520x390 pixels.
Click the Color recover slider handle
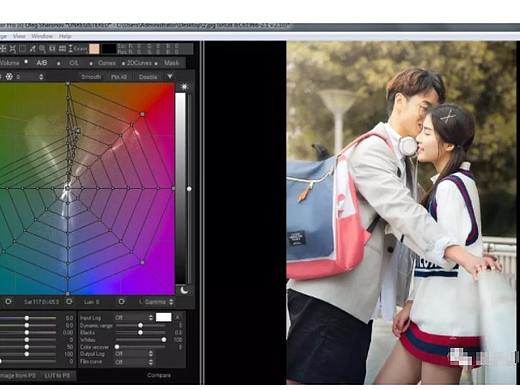pyautogui.click(x=117, y=347)
